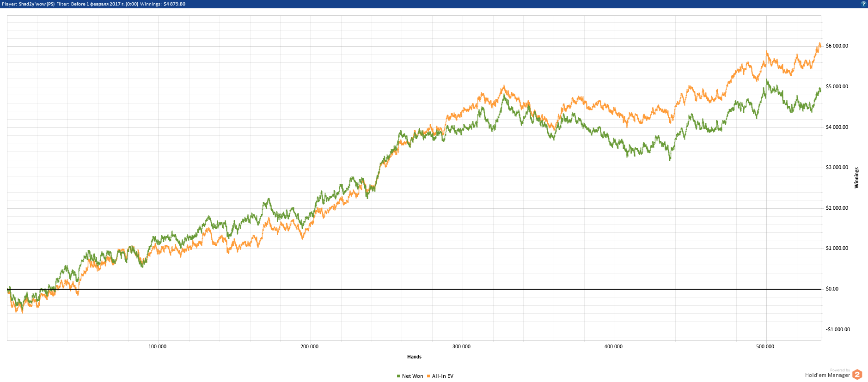Select the "All-In EV" legend label
Screen dimensions: 868x382
[x=443, y=376]
